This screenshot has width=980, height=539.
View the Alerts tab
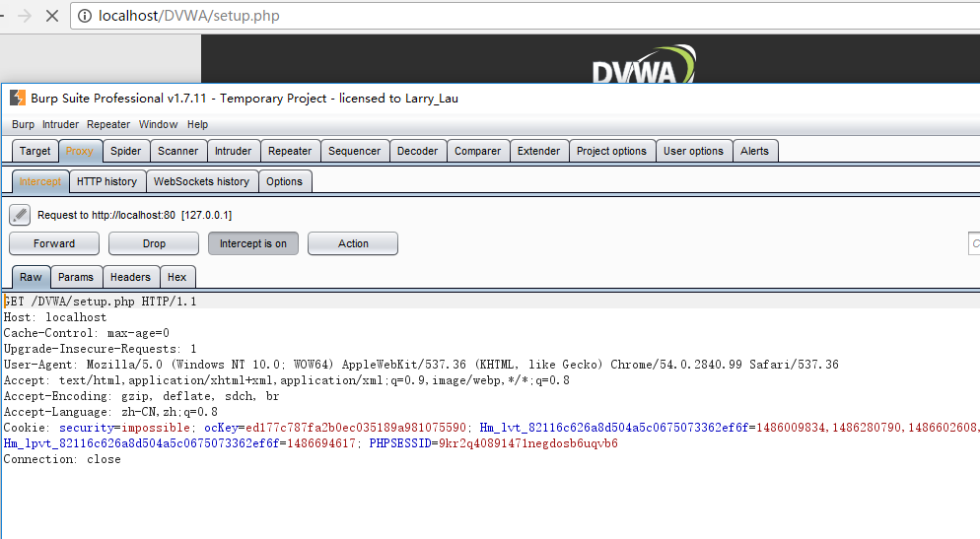[754, 151]
